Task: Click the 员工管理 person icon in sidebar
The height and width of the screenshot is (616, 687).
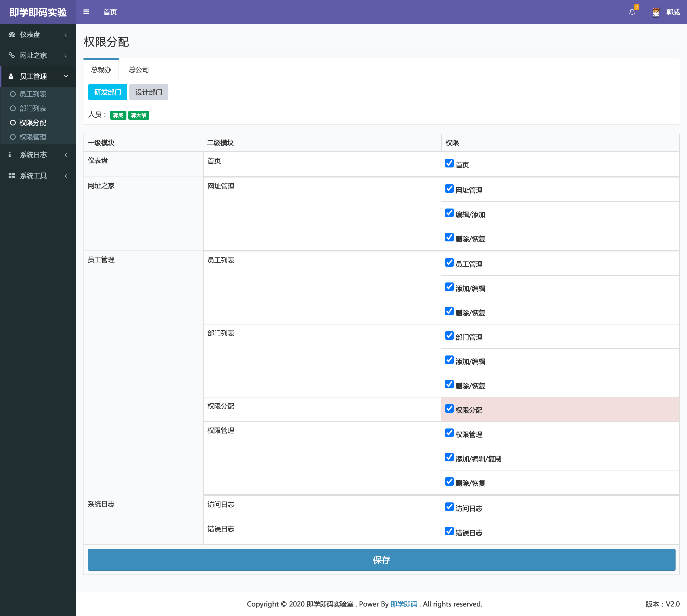Action: 11,77
